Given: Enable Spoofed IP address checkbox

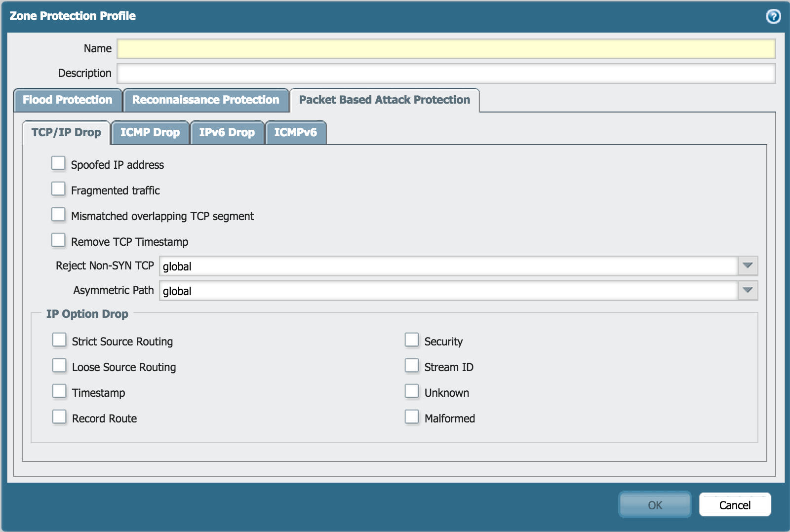Looking at the screenshot, I should coord(58,163).
